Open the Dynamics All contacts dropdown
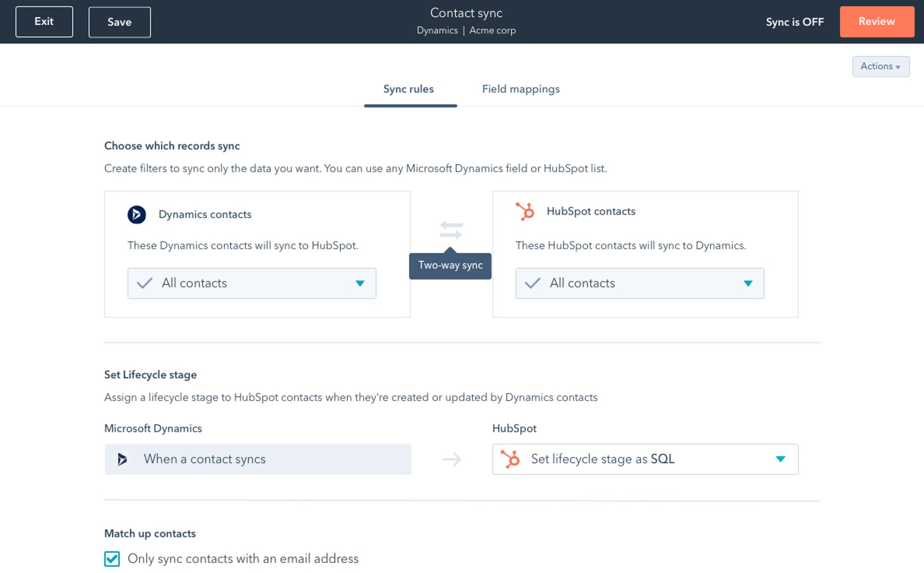 (x=360, y=283)
